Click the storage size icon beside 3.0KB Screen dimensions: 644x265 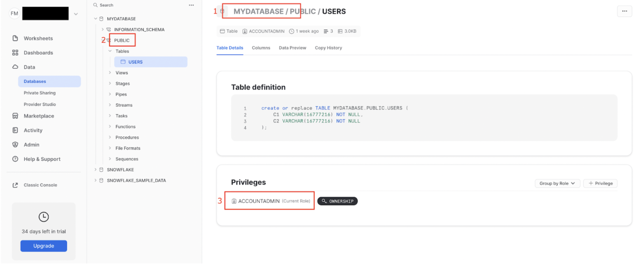[x=340, y=31]
